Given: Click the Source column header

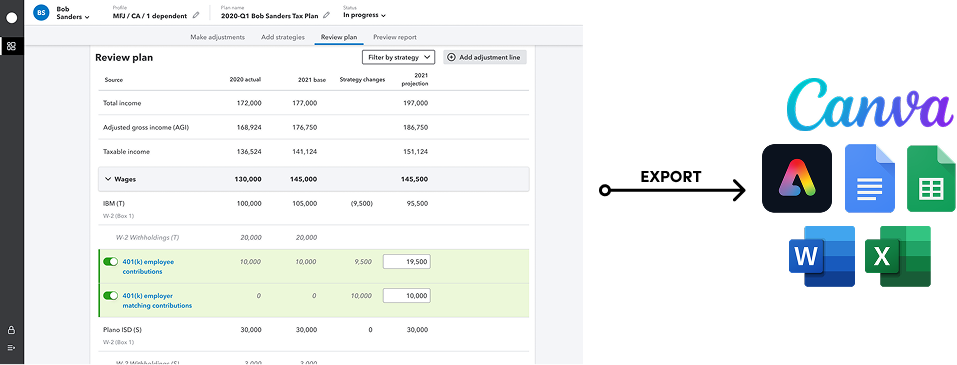Looking at the screenshot, I should click(x=114, y=80).
